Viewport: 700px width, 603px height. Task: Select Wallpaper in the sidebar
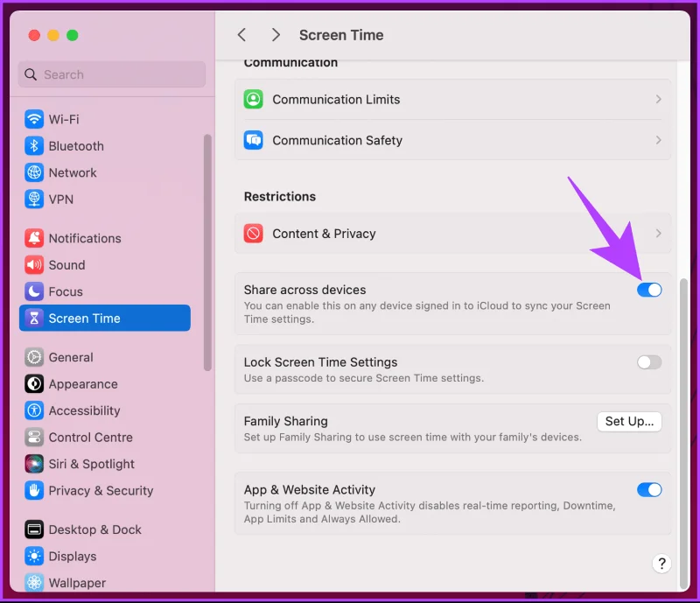click(x=105, y=583)
